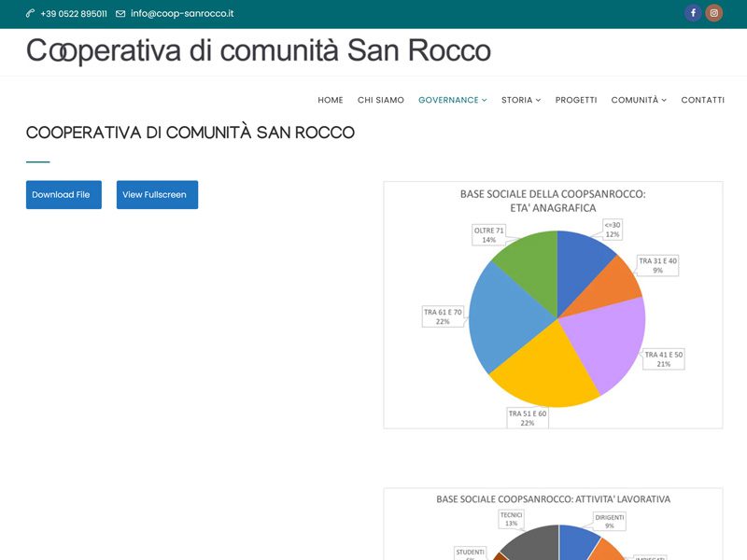Click the 'TRA 41 E 50 21%' label
Viewport: 747px width, 560px height.
click(664, 359)
